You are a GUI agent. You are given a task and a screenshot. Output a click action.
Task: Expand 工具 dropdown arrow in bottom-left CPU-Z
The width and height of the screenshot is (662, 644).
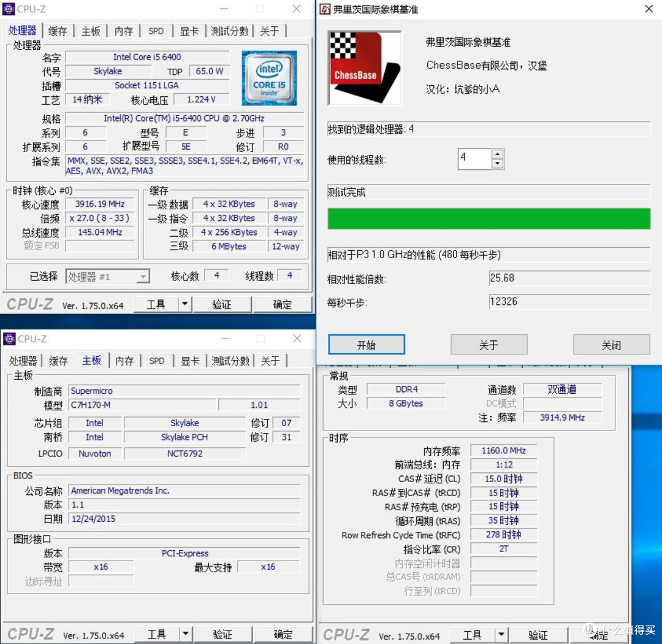[x=186, y=634]
